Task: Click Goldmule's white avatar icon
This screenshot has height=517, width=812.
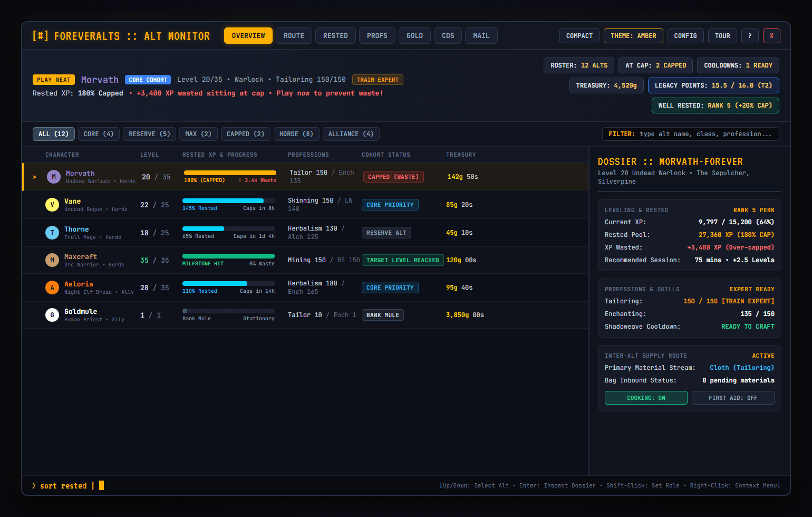Action: 52,315
